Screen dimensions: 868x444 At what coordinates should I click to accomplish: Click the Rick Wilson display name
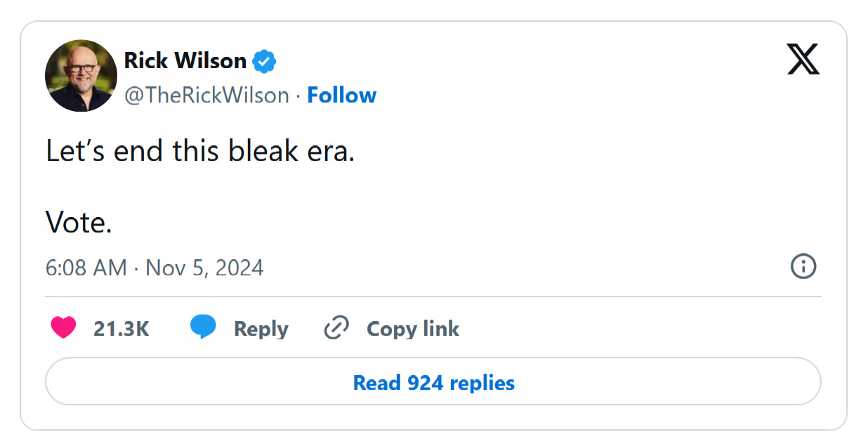click(x=185, y=61)
